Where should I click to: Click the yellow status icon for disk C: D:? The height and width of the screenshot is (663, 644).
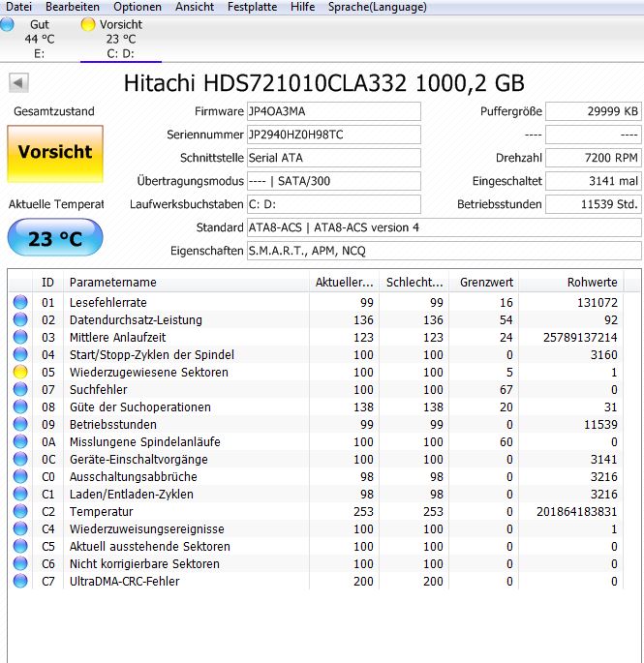pos(88,24)
